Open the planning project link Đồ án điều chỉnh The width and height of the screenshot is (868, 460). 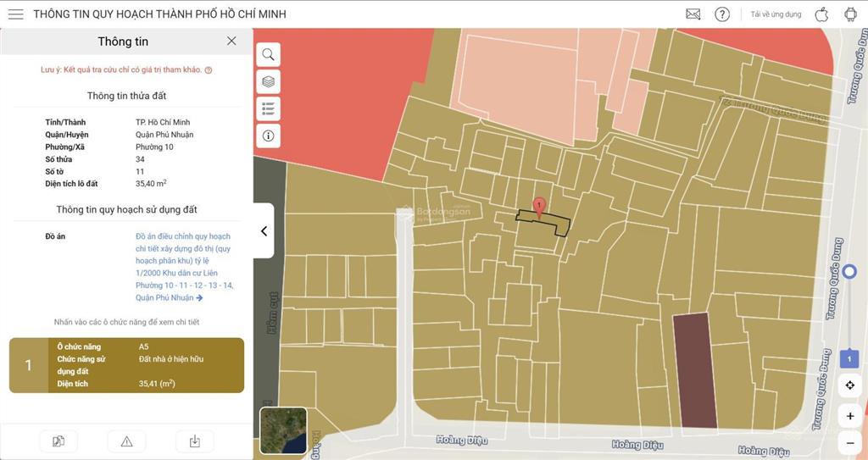pos(183,267)
